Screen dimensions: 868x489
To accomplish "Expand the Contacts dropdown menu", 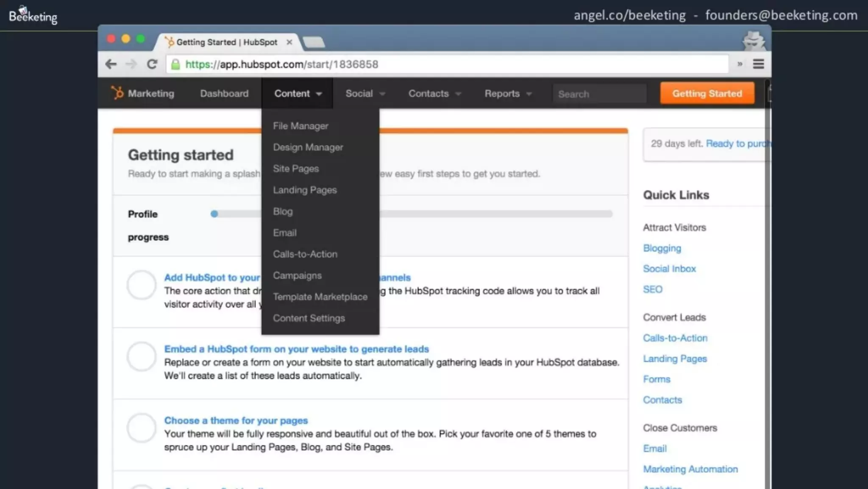I will click(434, 93).
